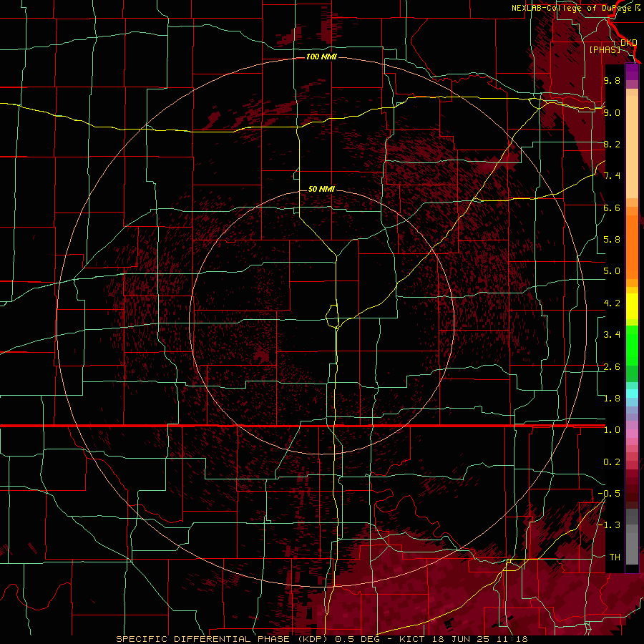Screen dimensions: 644x644
Task: Pick the light peach segment of color bar
Action: tap(632, 148)
